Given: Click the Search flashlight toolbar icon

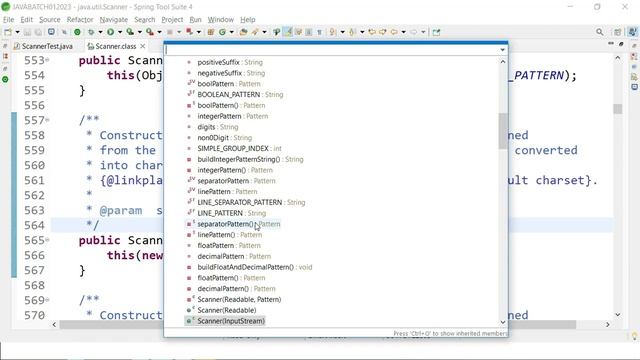Looking at the screenshot, I should pos(255,32).
